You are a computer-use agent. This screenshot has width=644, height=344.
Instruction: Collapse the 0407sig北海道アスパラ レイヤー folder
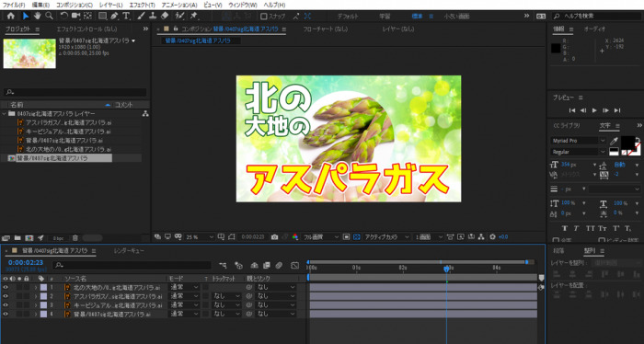(x=5, y=114)
